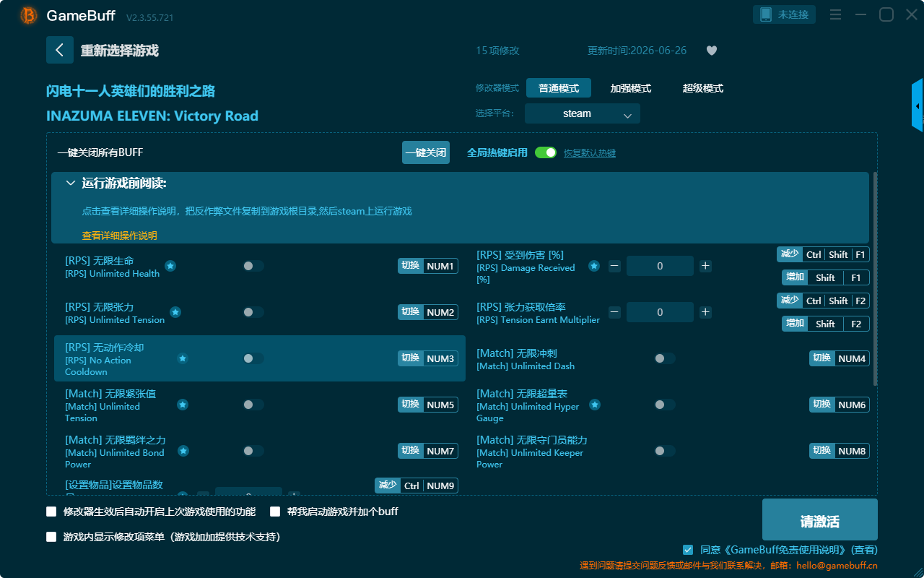Image resolution: width=924 pixels, height=578 pixels.
Task: Switch to 加强模式 tab
Action: click(631, 88)
